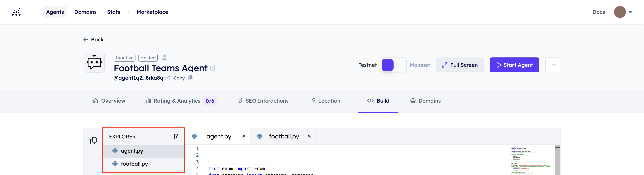
Task: Copy the agent address
Action: coord(183,78)
